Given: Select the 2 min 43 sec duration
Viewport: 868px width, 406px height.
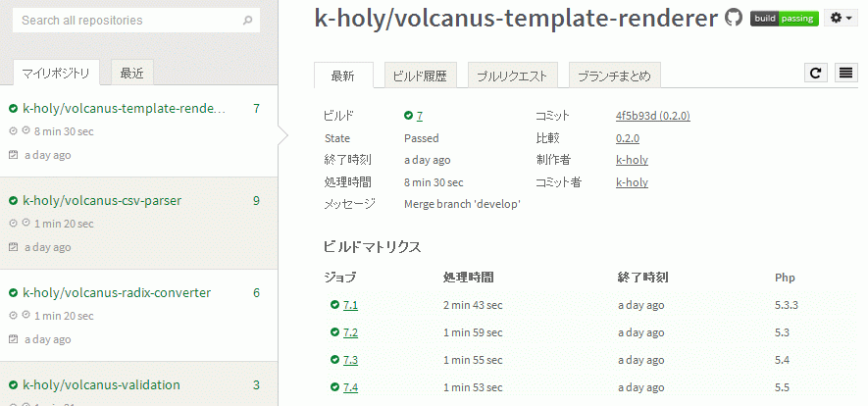Looking at the screenshot, I should pyautogui.click(x=473, y=305).
